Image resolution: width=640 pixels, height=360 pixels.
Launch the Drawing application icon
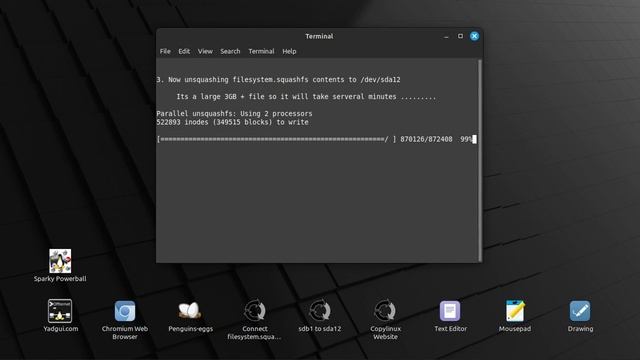(580, 311)
